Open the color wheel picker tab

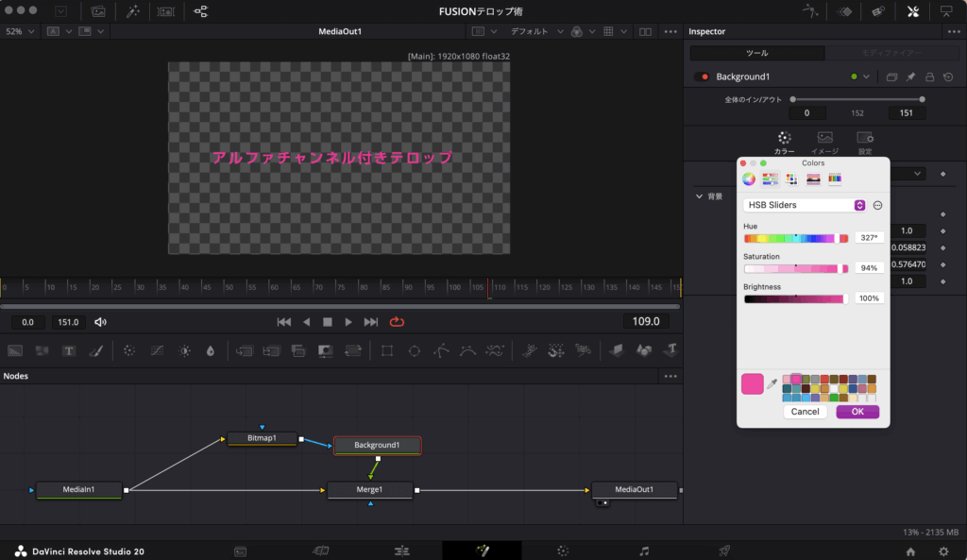click(x=749, y=179)
